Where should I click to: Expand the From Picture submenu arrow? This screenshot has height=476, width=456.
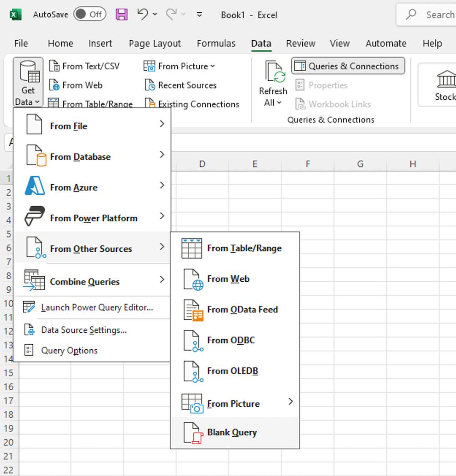[x=290, y=402]
